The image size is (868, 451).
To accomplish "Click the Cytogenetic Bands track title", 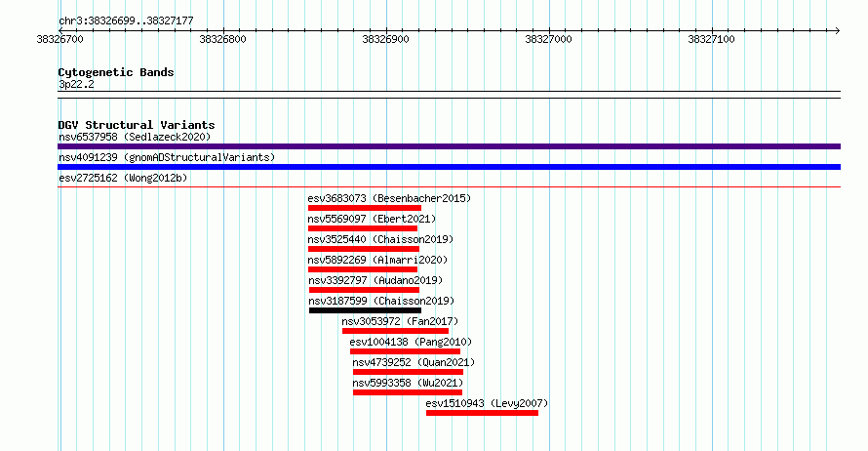I will 116,72.
